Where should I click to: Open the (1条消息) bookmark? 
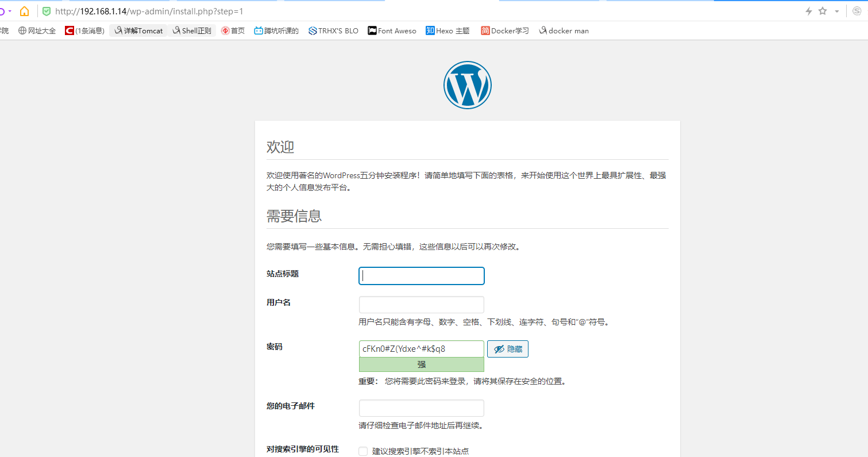[x=85, y=30]
